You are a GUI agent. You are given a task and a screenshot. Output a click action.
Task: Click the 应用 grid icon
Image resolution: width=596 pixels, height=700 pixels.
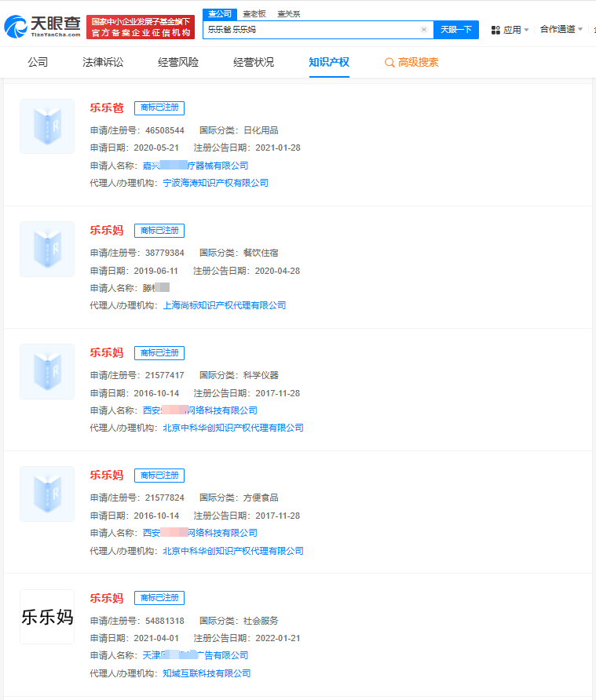[495, 30]
